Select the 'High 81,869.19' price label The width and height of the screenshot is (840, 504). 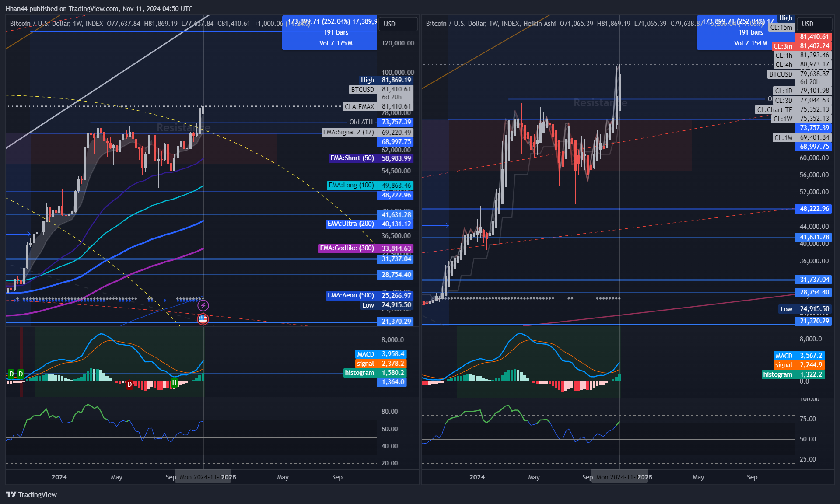(x=386, y=80)
